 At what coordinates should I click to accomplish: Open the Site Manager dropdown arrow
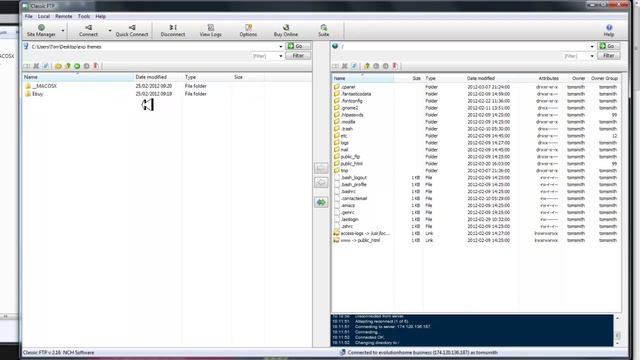click(63, 31)
